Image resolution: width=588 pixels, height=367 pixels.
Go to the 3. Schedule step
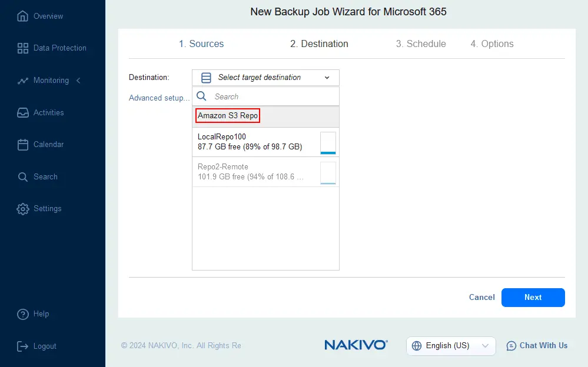click(421, 44)
